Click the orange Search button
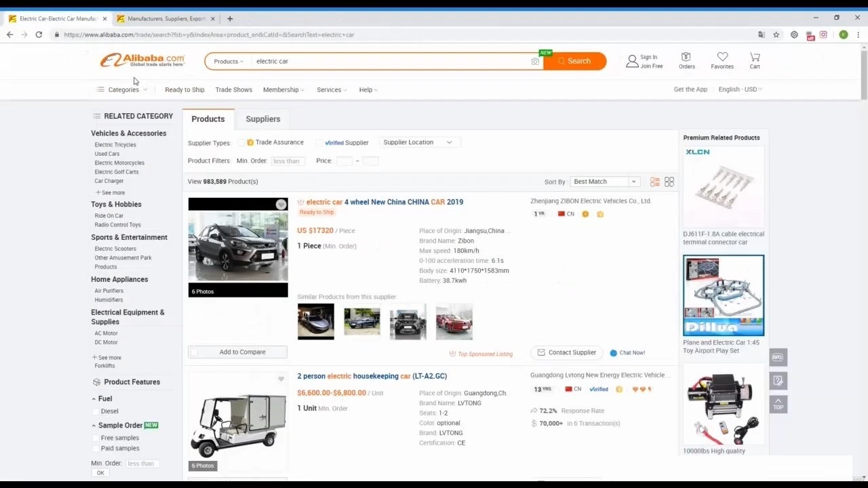Viewport: 868px width, 488px height. (x=574, y=61)
